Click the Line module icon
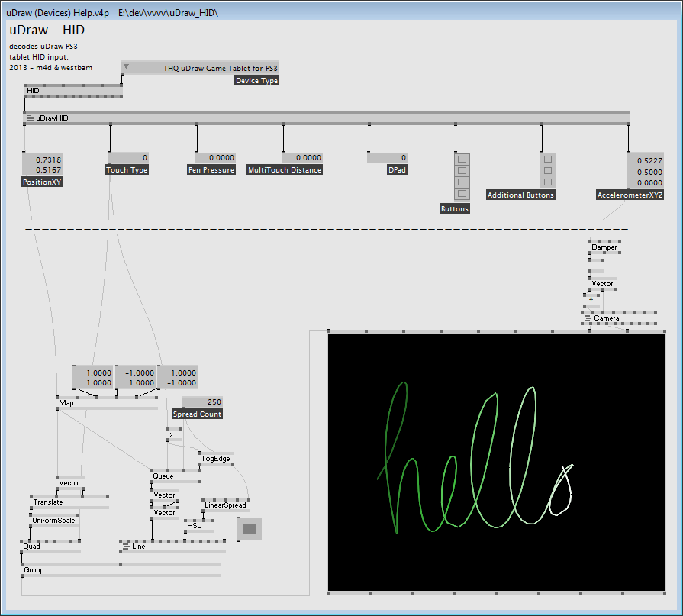Image resolution: width=683 pixels, height=616 pixels. [x=126, y=547]
